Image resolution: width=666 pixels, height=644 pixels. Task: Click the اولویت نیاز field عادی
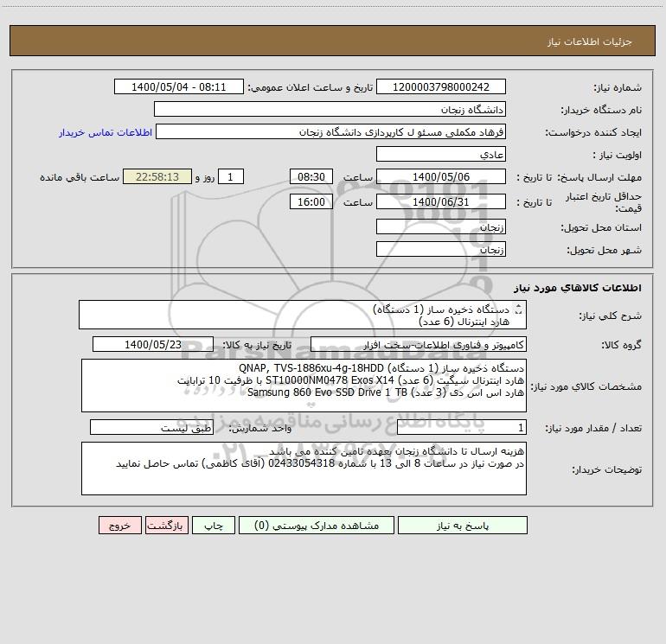(x=441, y=154)
